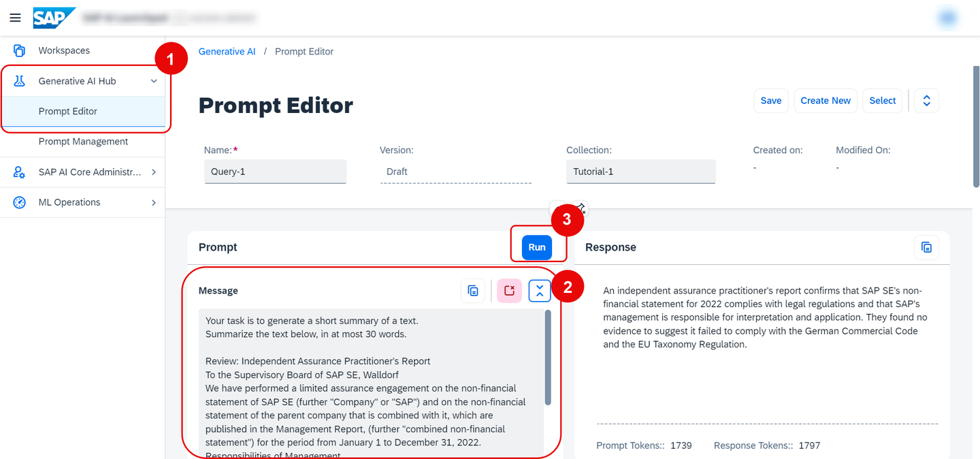Collapse the Generative AI Hub menu chevron

154,81
